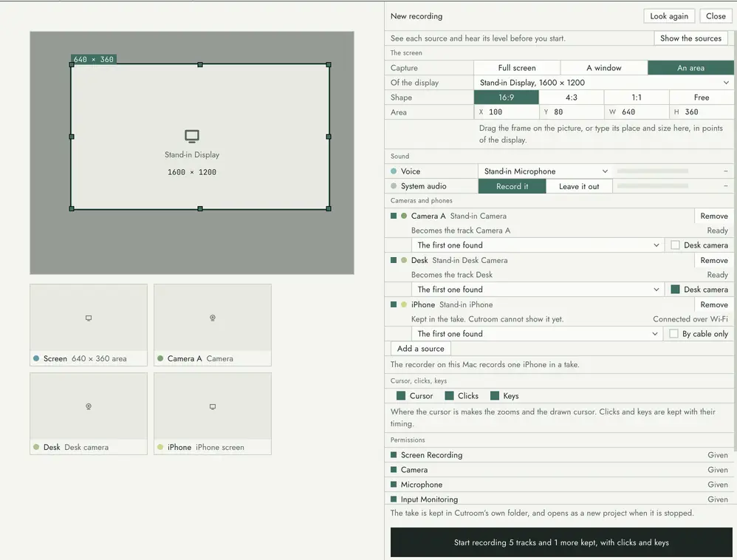737x560 pixels.
Task: Start recording 5 tracks
Action: click(561, 542)
